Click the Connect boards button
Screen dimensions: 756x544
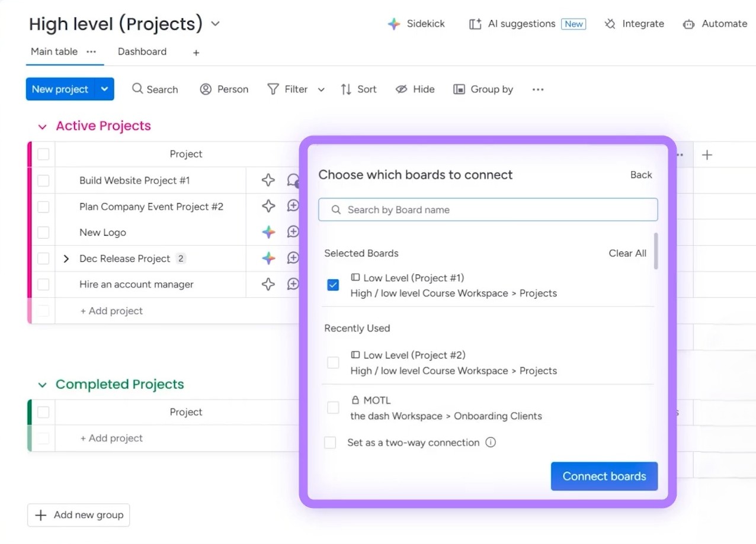click(604, 476)
